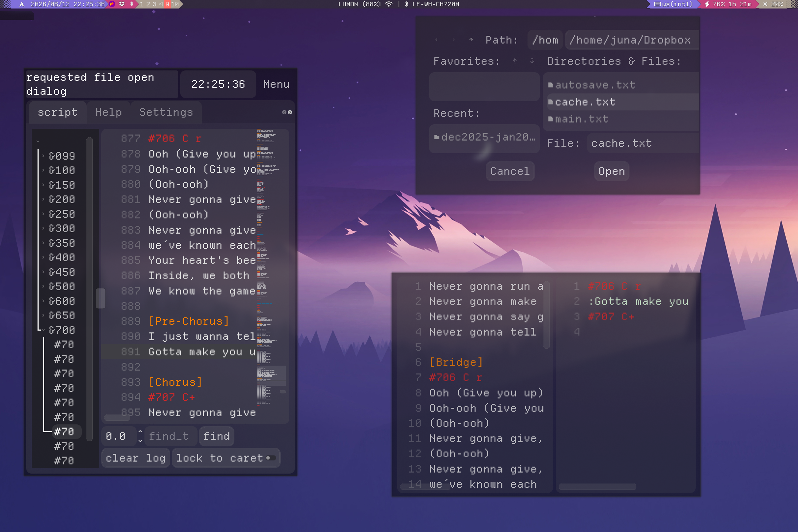
Task: Click keyboard layout icon us(intl)
Action: [x=657, y=4]
